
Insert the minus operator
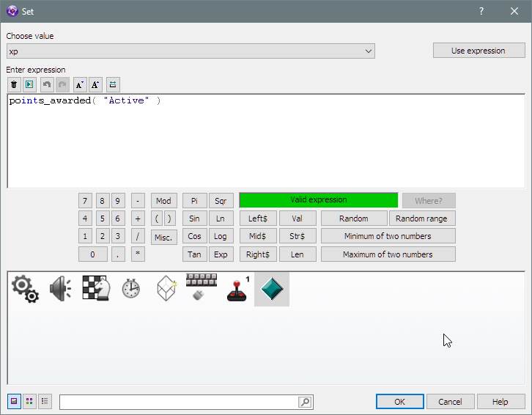tap(138, 201)
